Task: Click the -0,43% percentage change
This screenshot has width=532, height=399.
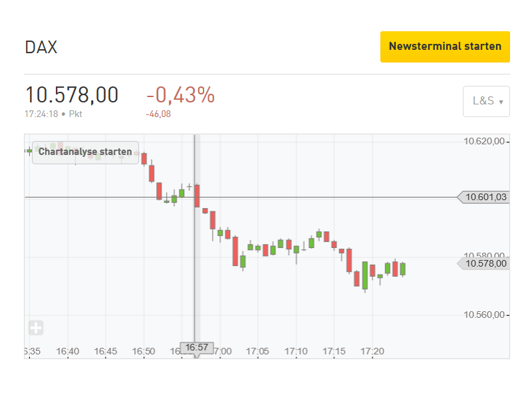Action: [180, 95]
